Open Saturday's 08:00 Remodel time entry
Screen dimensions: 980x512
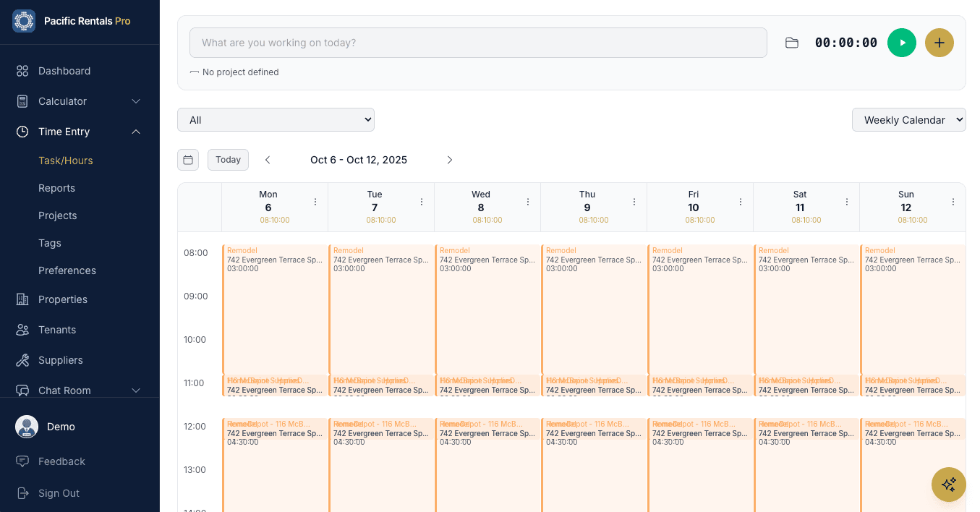[806, 310]
